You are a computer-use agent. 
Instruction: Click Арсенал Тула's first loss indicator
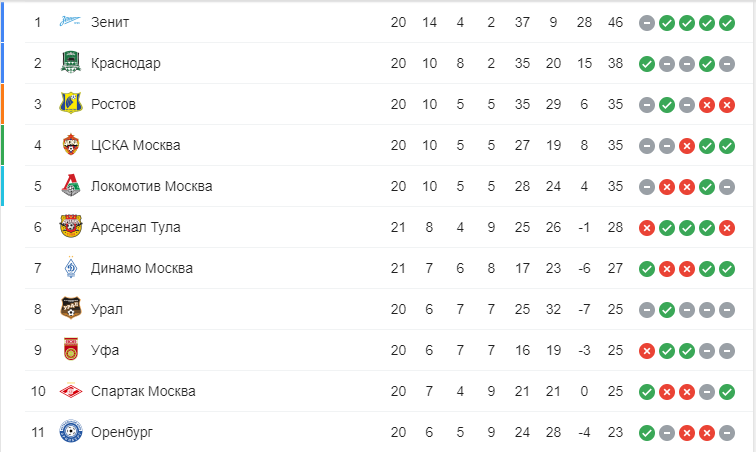click(647, 228)
